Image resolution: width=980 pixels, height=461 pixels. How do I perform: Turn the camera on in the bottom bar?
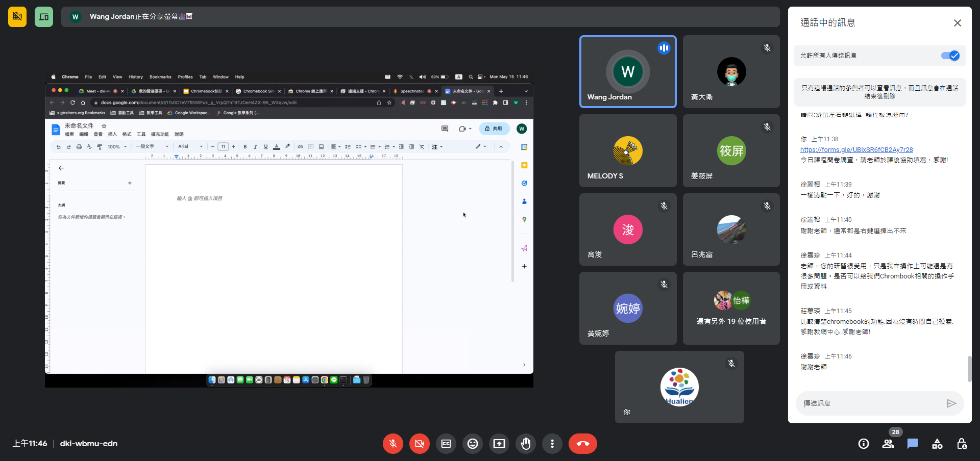[420, 444]
